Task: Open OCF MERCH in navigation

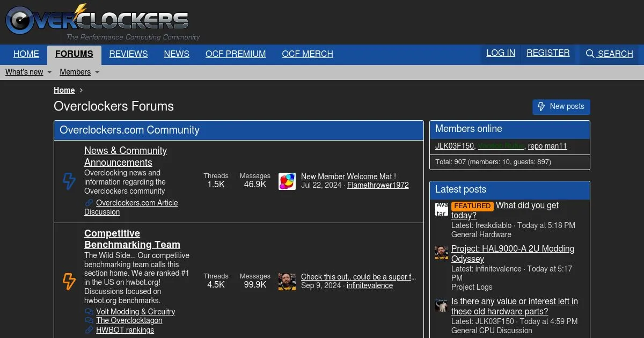Action: [308, 54]
